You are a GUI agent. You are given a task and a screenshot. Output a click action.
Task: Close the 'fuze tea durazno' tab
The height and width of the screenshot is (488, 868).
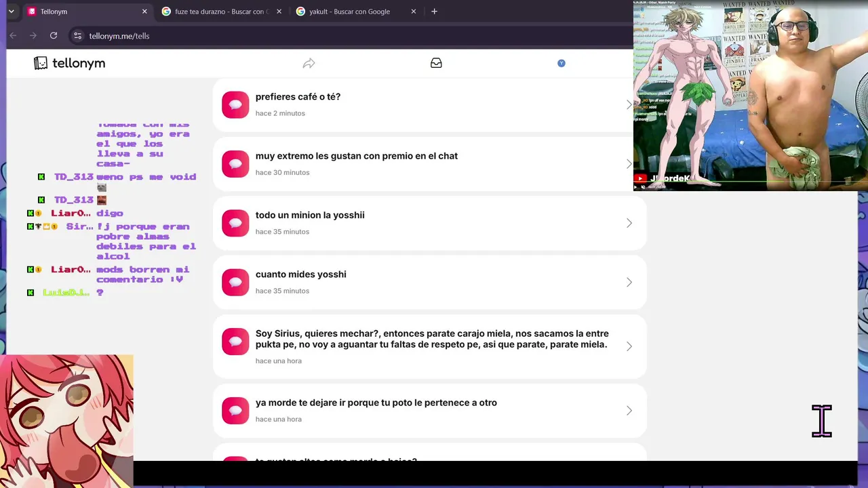point(279,12)
